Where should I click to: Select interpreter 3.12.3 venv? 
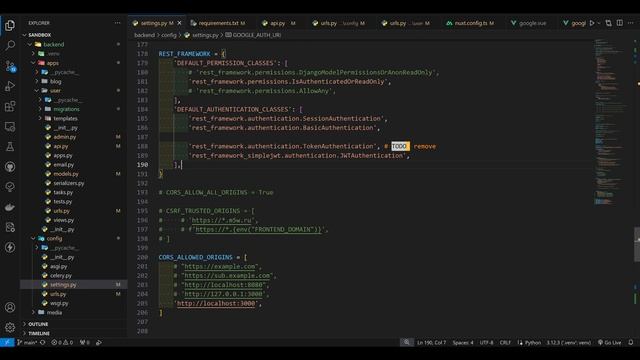(568, 342)
